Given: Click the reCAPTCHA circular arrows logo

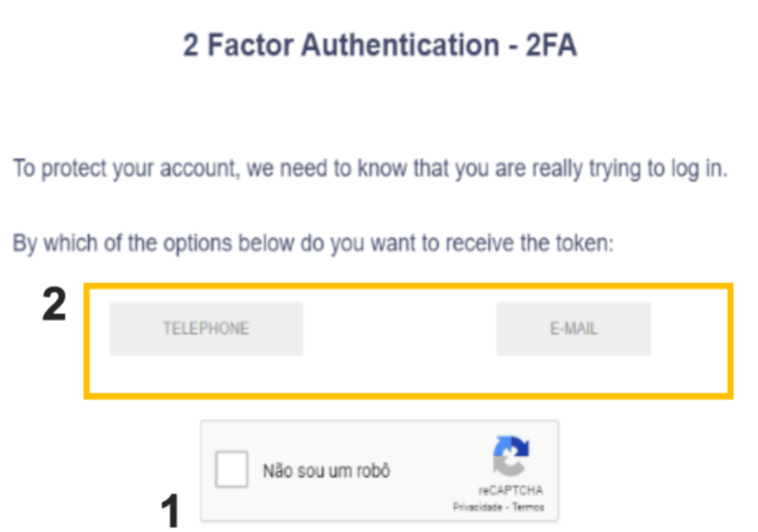Looking at the screenshot, I should pyautogui.click(x=511, y=455).
